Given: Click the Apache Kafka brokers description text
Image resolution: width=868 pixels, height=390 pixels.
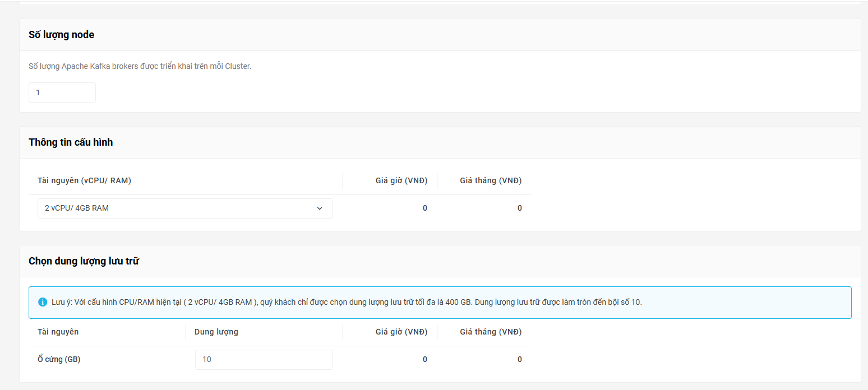Looking at the screenshot, I should 140,66.
